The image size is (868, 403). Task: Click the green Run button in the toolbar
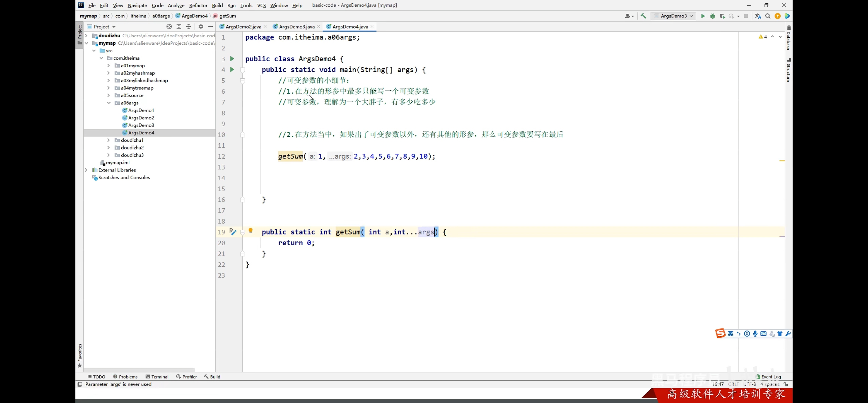pyautogui.click(x=703, y=16)
